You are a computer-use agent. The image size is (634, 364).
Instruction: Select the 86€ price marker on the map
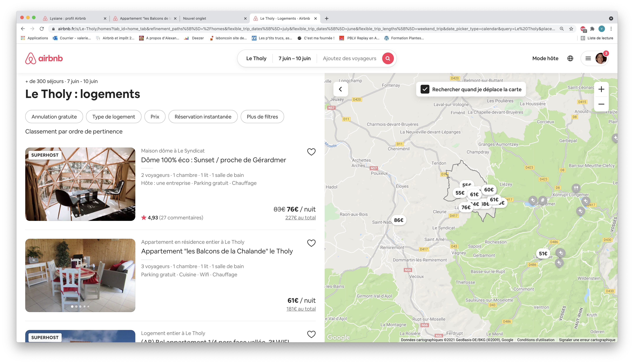[x=399, y=220]
